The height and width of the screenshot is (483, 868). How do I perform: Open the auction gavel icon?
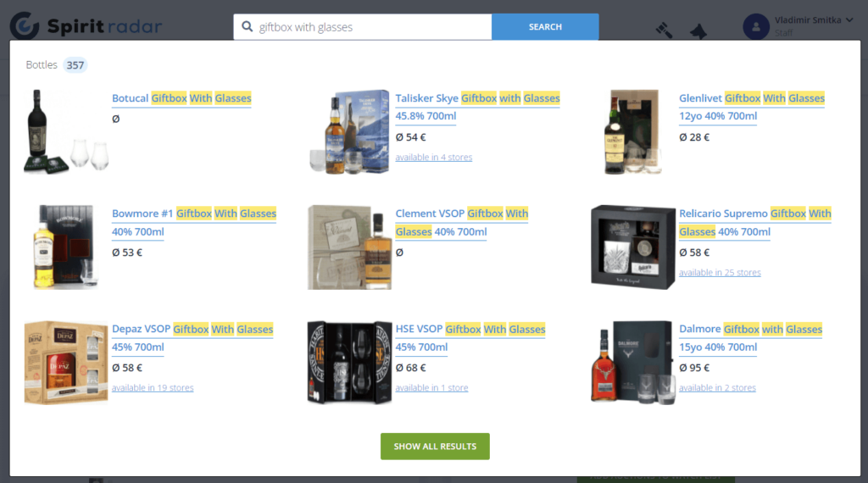664,30
